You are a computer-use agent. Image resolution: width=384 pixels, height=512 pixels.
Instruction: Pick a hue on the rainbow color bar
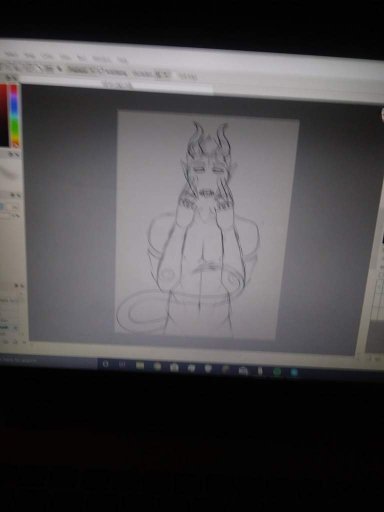pyautogui.click(x=14, y=115)
